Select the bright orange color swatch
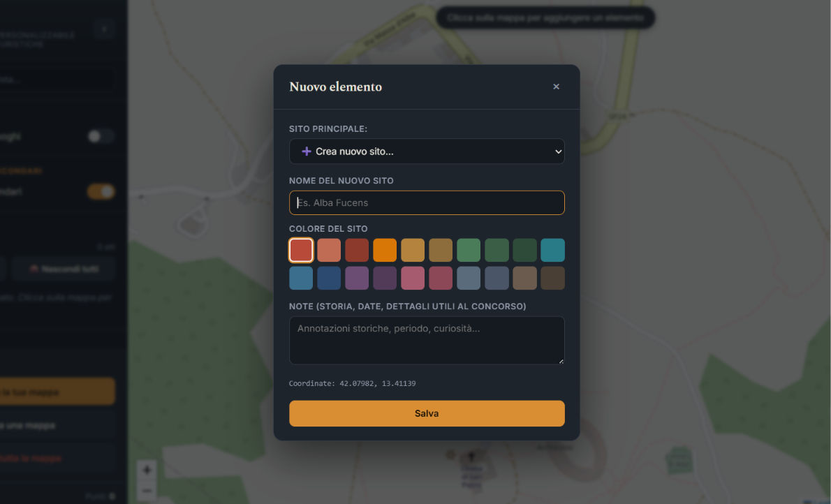The image size is (831, 504). [385, 250]
